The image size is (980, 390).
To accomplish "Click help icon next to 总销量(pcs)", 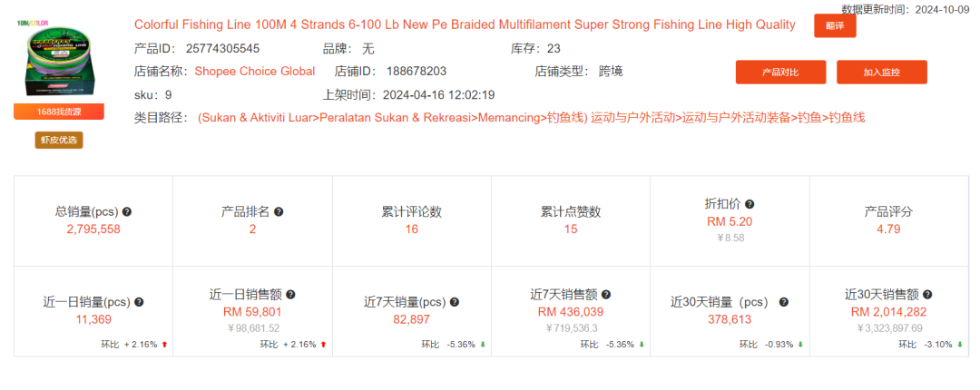I will 127,212.
